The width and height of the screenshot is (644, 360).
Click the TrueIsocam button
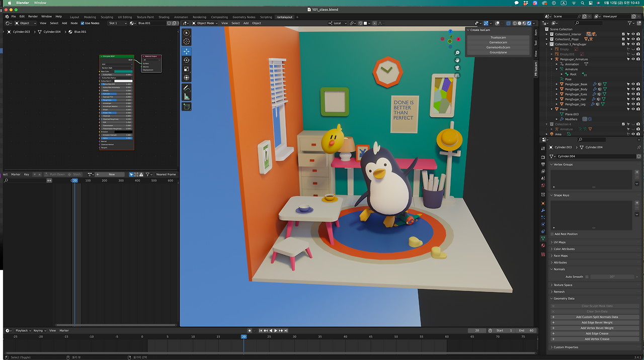point(498,37)
